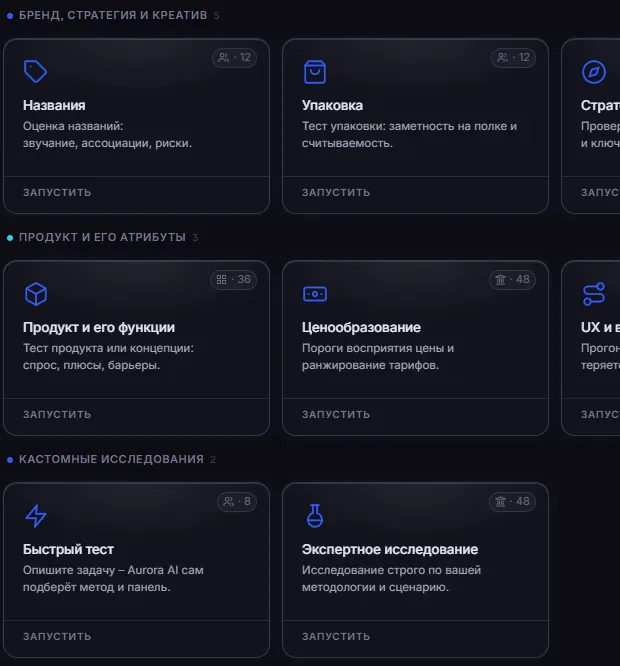620x666 pixels.
Task: Click the route flow icon on UX card
Action: 594,294
